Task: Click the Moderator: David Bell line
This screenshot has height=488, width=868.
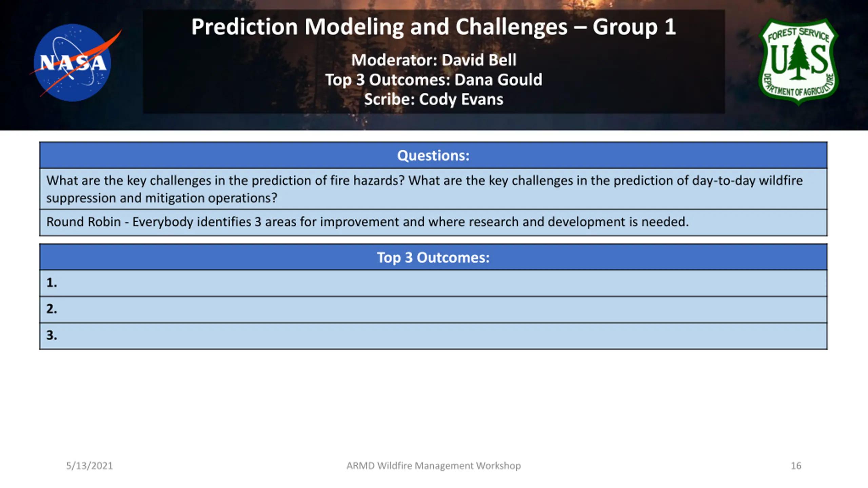Action: pos(434,60)
